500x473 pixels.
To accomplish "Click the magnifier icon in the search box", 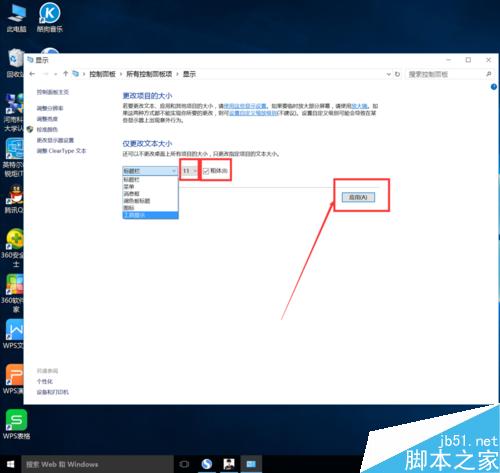I will click(x=489, y=74).
